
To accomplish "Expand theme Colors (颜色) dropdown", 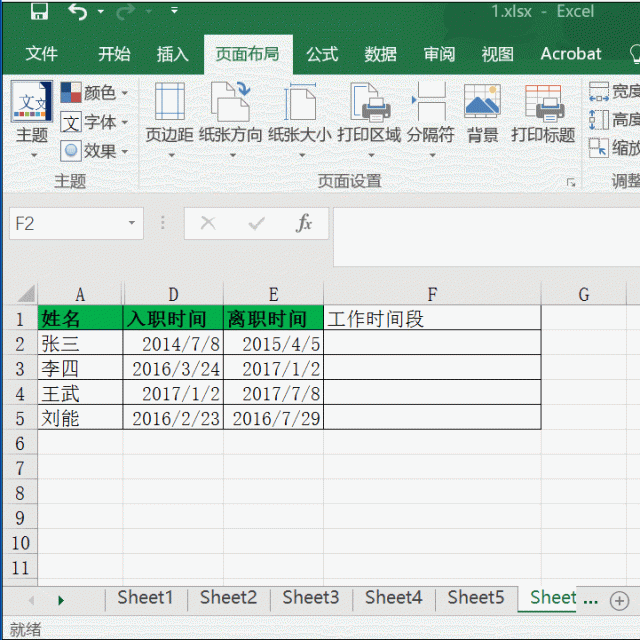I will (x=95, y=93).
